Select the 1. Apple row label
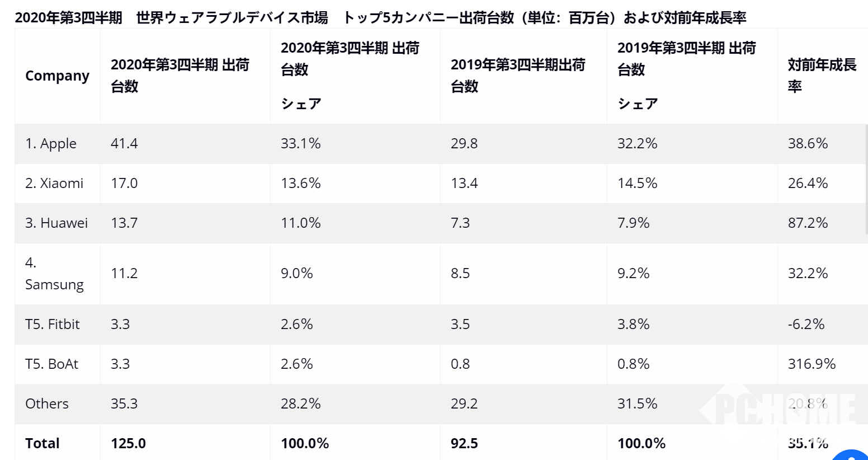The image size is (868, 460). tap(51, 144)
